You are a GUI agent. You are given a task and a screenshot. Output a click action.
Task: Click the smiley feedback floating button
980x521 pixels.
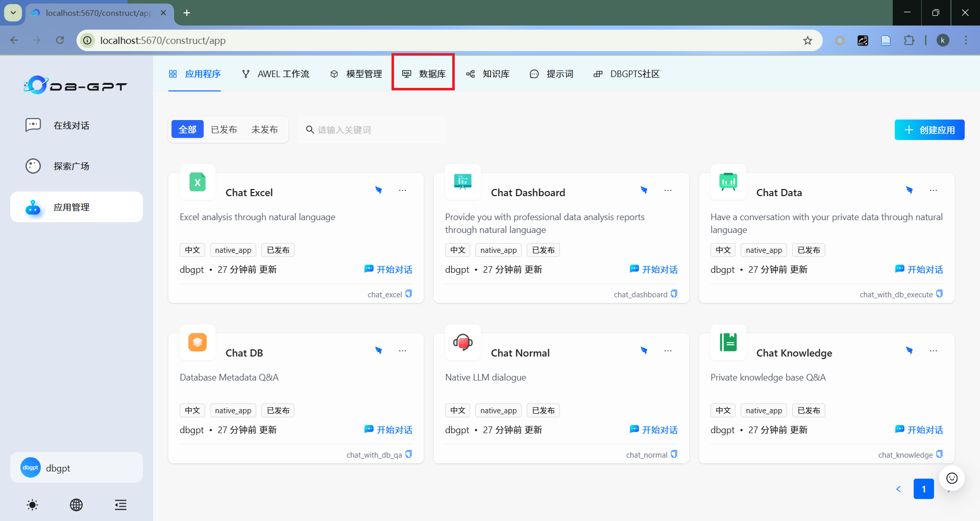[951, 478]
